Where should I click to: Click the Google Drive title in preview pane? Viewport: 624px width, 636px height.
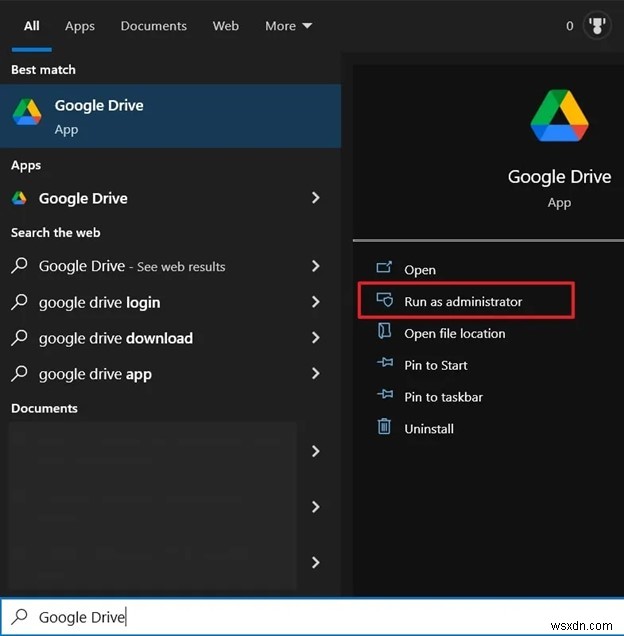tap(559, 177)
